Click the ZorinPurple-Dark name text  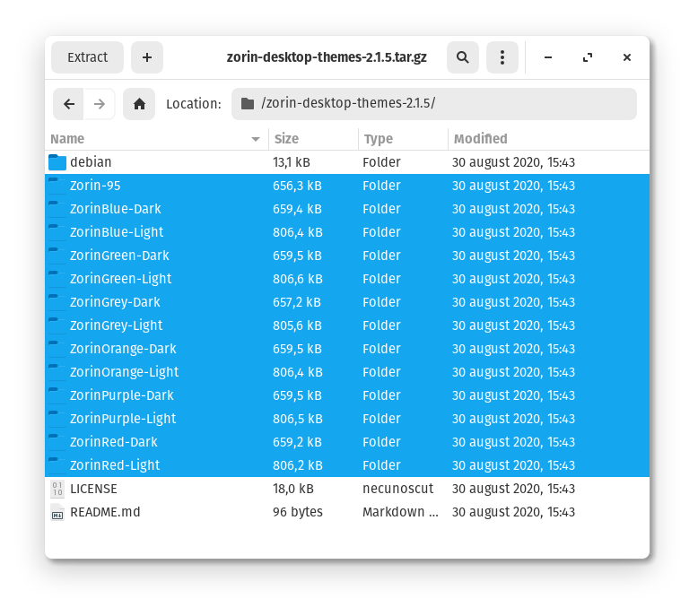(x=121, y=395)
